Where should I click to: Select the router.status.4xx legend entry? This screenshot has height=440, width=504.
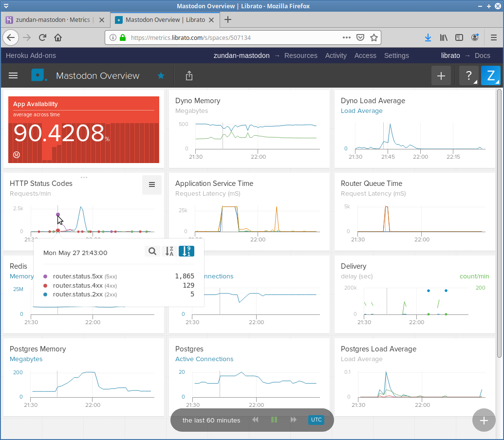click(x=119, y=285)
